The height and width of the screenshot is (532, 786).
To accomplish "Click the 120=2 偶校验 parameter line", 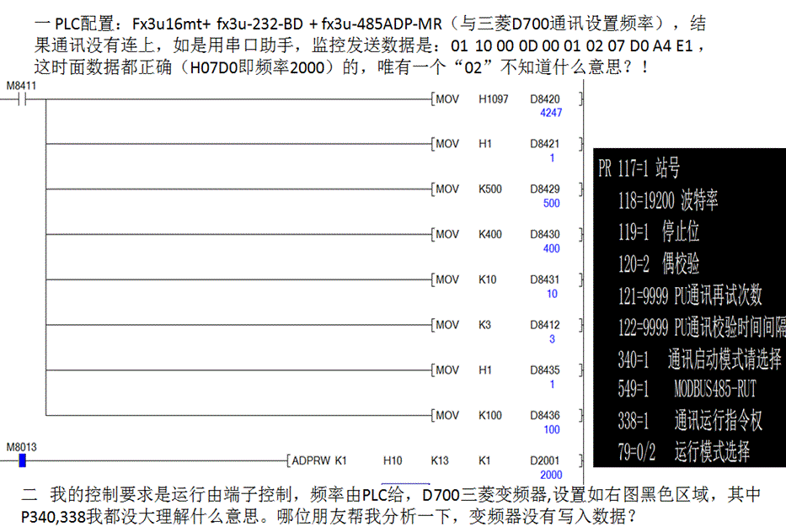I will coord(659,264).
